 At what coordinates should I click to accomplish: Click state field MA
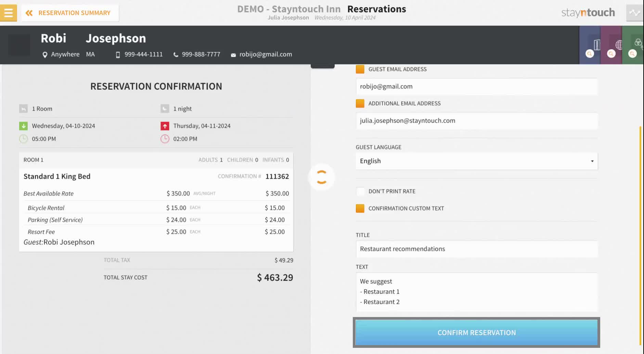pos(90,54)
